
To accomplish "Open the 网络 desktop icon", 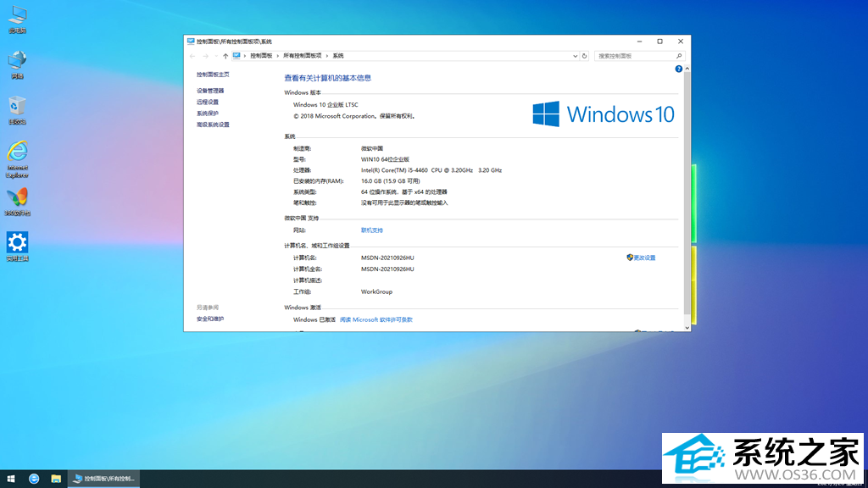I will pos(17,64).
